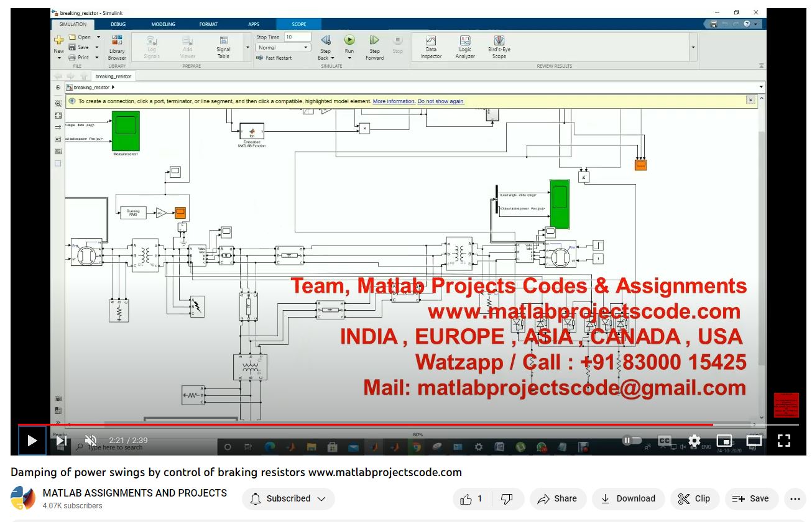The height and width of the screenshot is (522, 812).
Task: Open the more actions (three dots) menu
Action: coord(795,498)
